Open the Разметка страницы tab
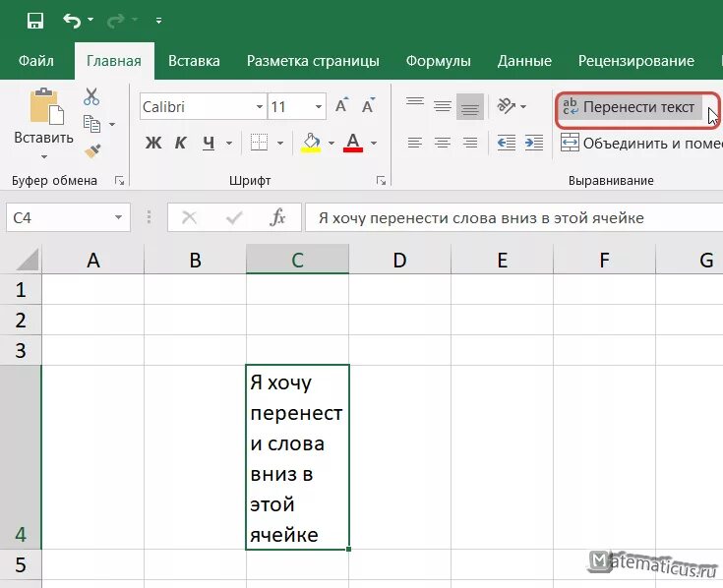This screenshot has width=723, height=588. coord(313,61)
